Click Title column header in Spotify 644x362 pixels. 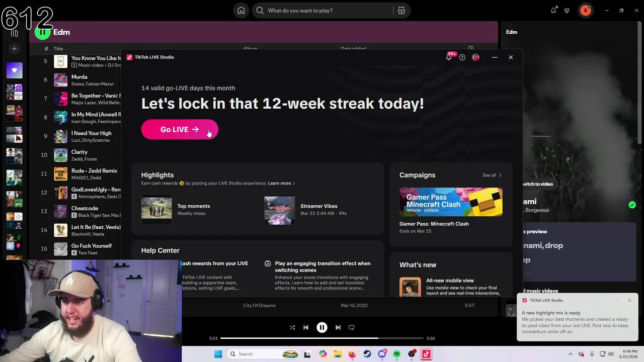coord(58,49)
